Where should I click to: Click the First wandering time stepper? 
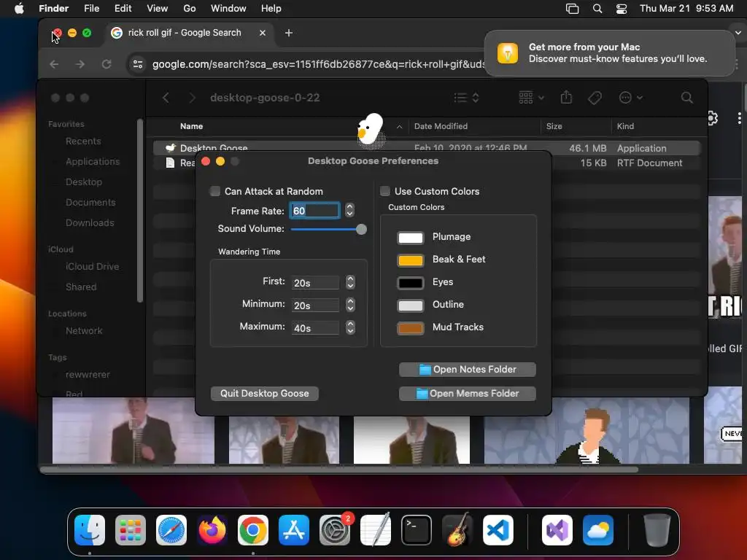tap(351, 282)
